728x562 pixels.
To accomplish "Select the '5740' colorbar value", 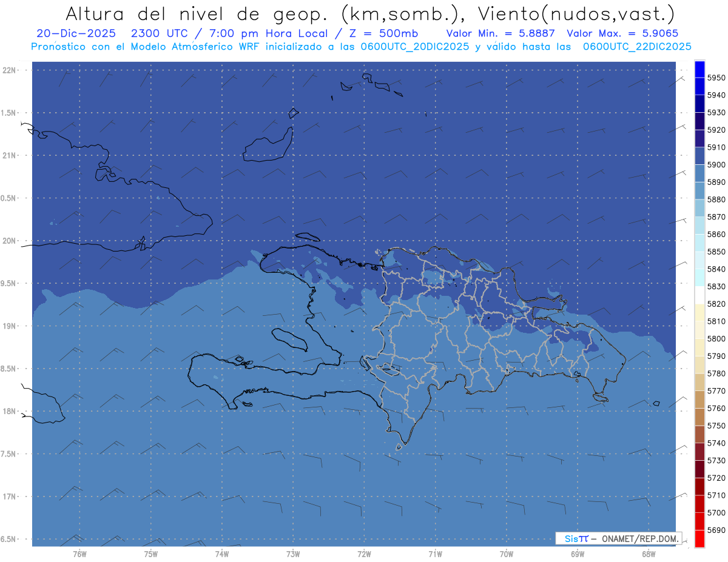I will pyautogui.click(x=716, y=443).
